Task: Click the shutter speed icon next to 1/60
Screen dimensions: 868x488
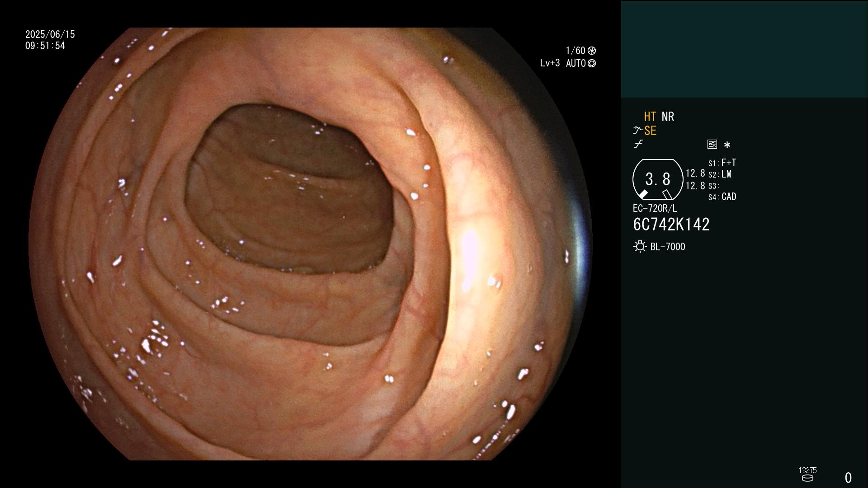Action: click(592, 51)
